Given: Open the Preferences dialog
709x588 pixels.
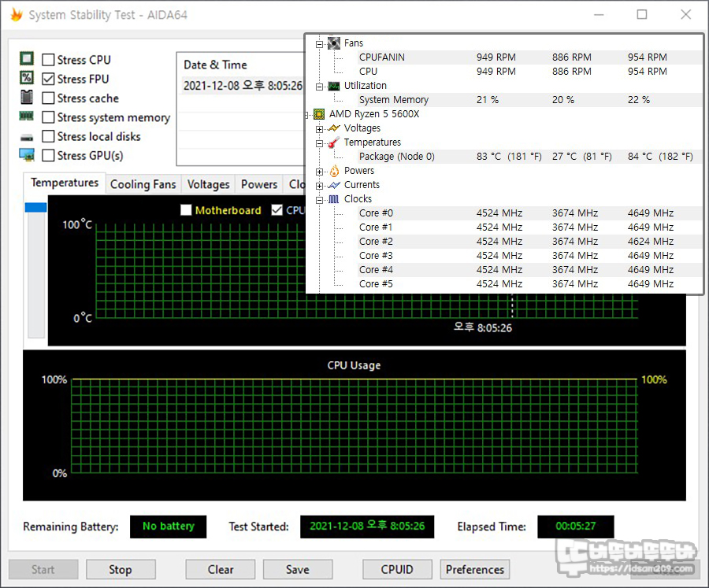Looking at the screenshot, I should [x=475, y=569].
